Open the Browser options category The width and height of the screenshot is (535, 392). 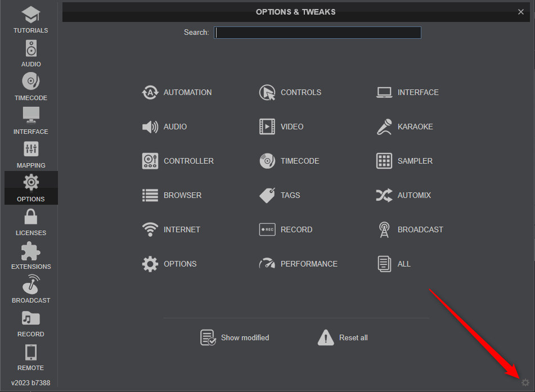pos(172,196)
